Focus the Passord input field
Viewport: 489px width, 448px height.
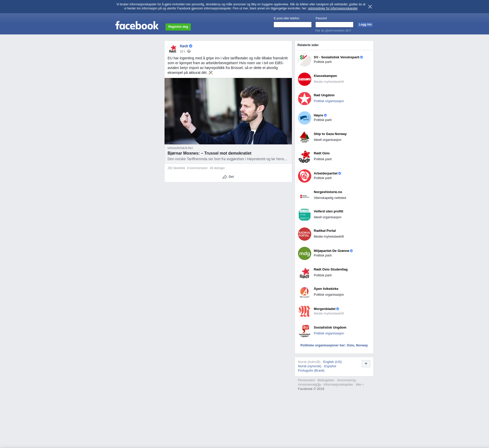click(x=334, y=24)
